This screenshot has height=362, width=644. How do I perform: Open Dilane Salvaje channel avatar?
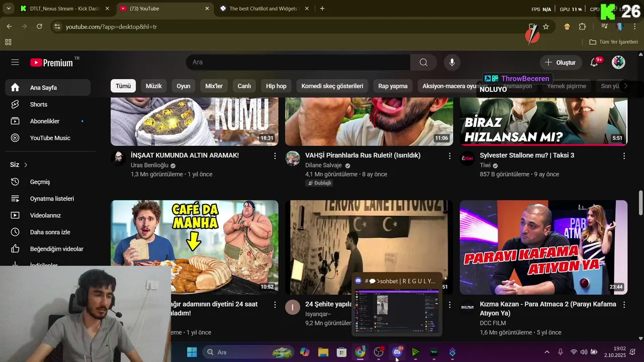(293, 158)
